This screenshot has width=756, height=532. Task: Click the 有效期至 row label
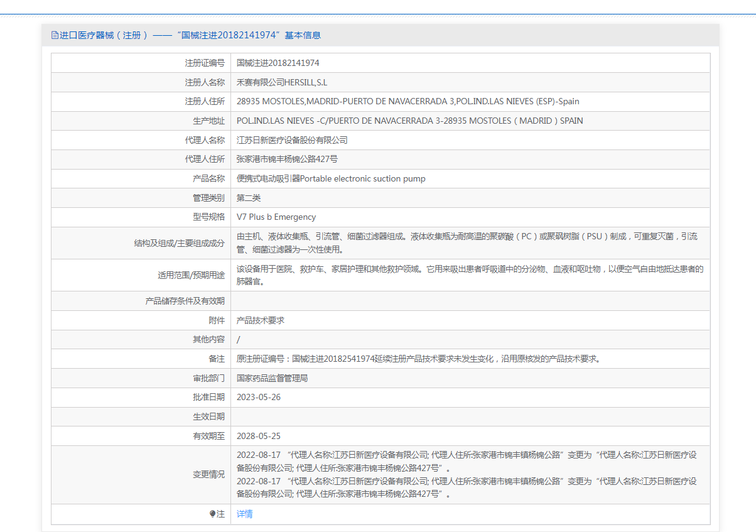(208, 436)
